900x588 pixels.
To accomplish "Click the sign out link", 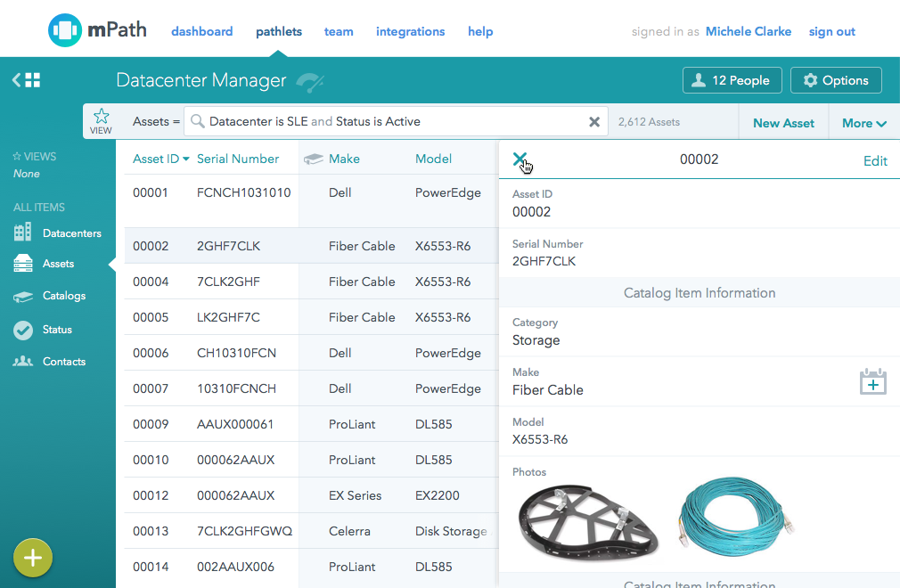I will tap(831, 31).
